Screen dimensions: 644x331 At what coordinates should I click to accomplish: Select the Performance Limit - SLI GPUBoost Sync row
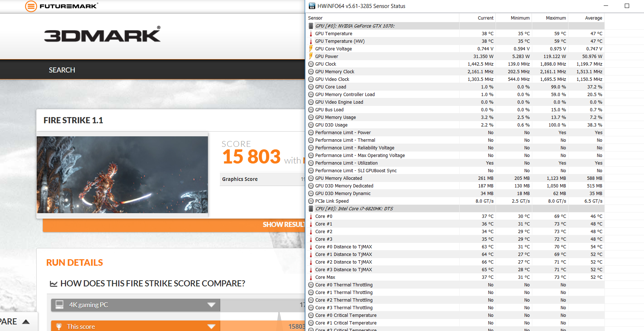click(456, 170)
